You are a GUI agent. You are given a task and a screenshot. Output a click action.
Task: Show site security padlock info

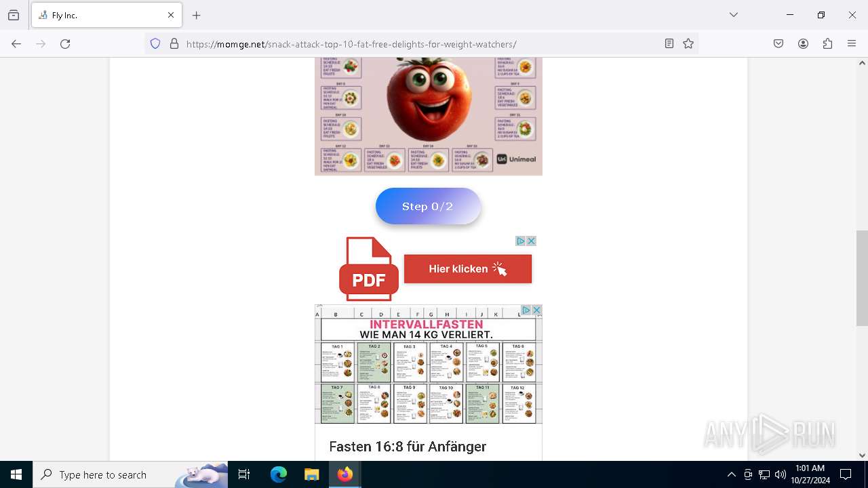[x=174, y=44]
